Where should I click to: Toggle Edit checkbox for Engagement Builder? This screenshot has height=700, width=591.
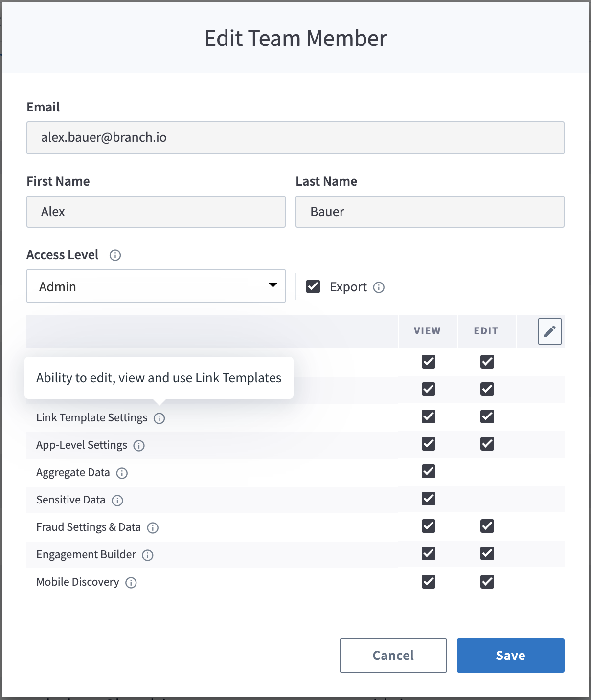[x=487, y=553]
